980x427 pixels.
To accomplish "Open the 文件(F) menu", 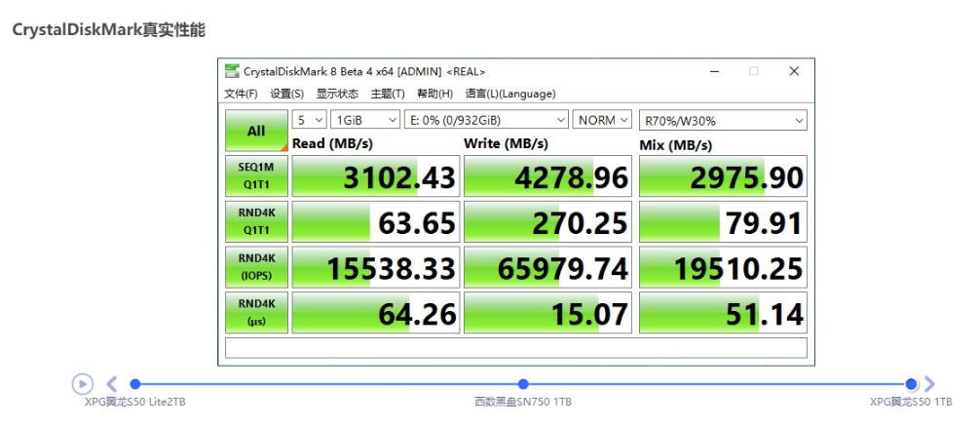I will pos(241,94).
